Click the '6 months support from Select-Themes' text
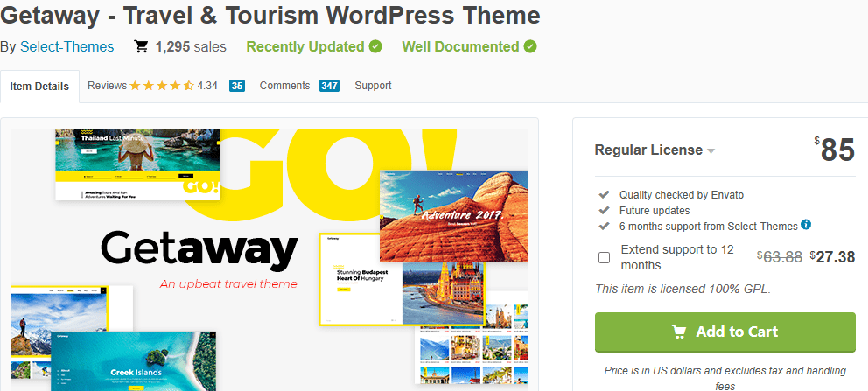This screenshot has height=391, width=868. pos(709,227)
